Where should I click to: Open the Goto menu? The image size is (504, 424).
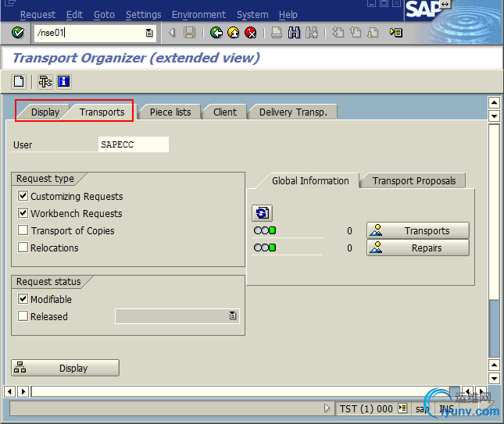(x=104, y=15)
